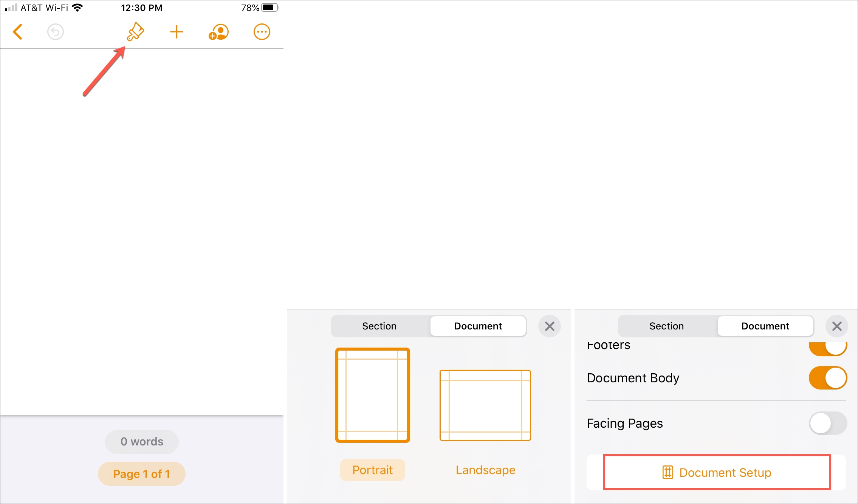Tap the 0 words counter pill
858x504 pixels.
(x=142, y=442)
